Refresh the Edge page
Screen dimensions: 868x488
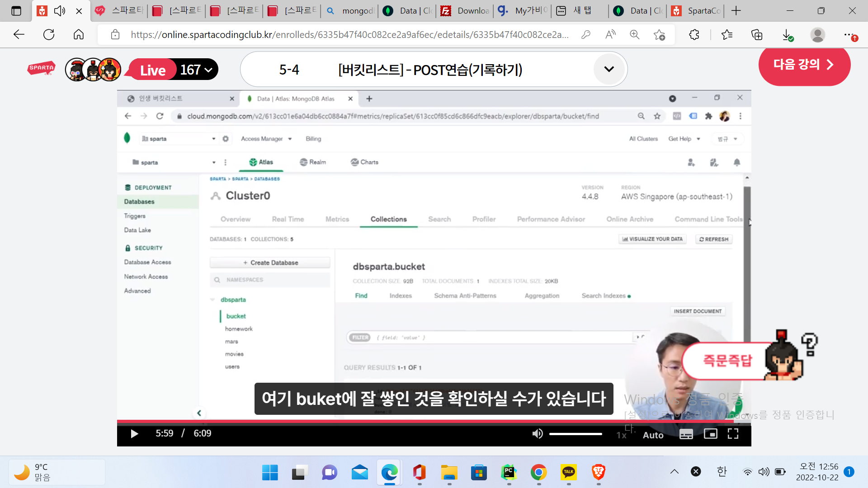click(x=49, y=34)
